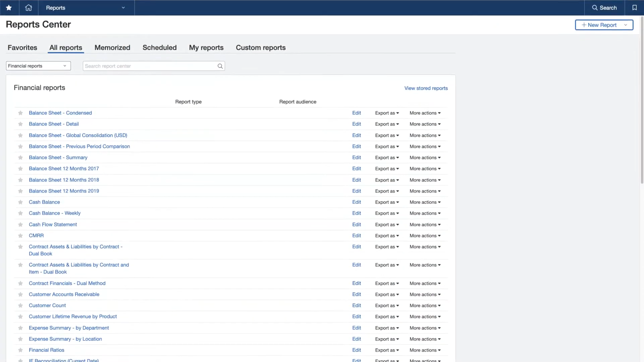The height and width of the screenshot is (362, 644).
Task: Click View stored reports link
Action: [426, 88]
